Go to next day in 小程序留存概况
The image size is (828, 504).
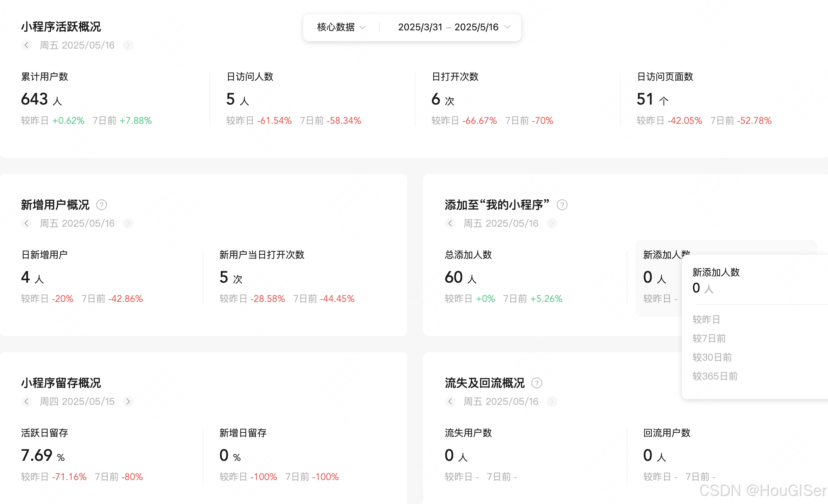tap(128, 401)
